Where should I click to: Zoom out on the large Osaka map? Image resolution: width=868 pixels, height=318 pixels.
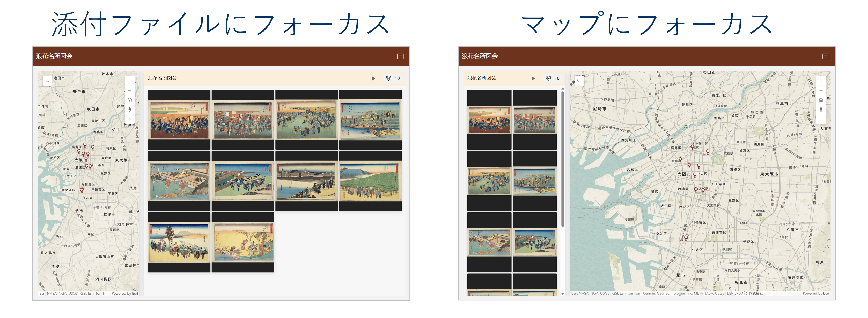click(821, 91)
